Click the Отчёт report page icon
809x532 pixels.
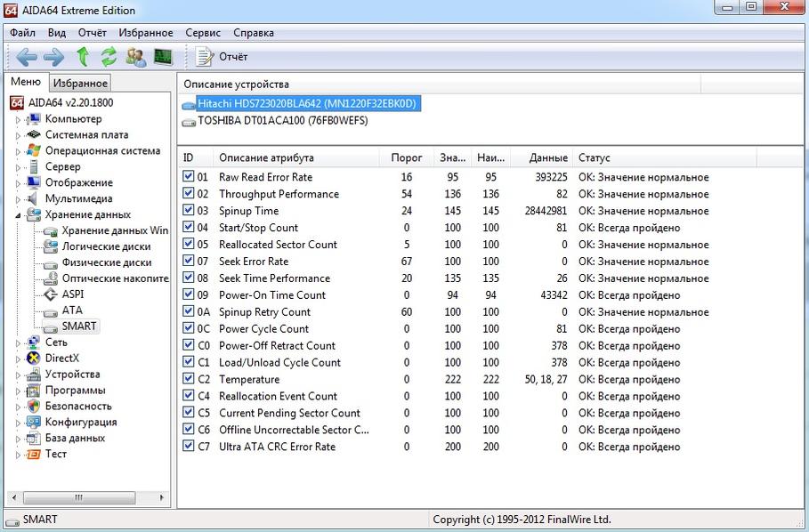pos(204,57)
